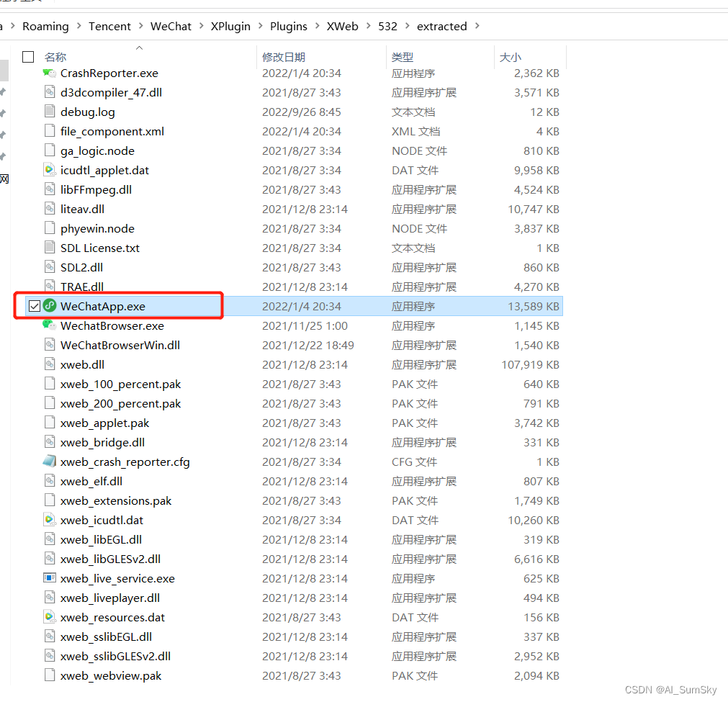Click the xweb_icudtl.dat file icon
This screenshot has width=728, height=702.
pos(49,520)
